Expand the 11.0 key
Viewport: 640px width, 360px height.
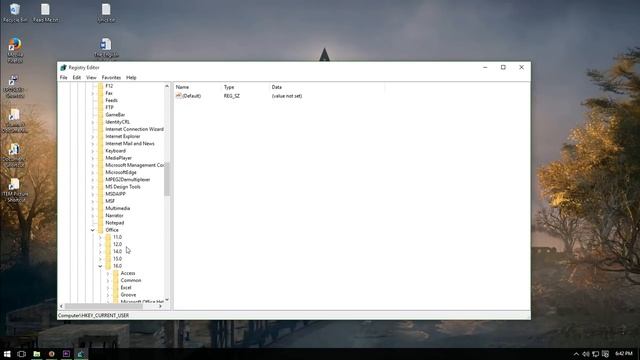point(100,237)
